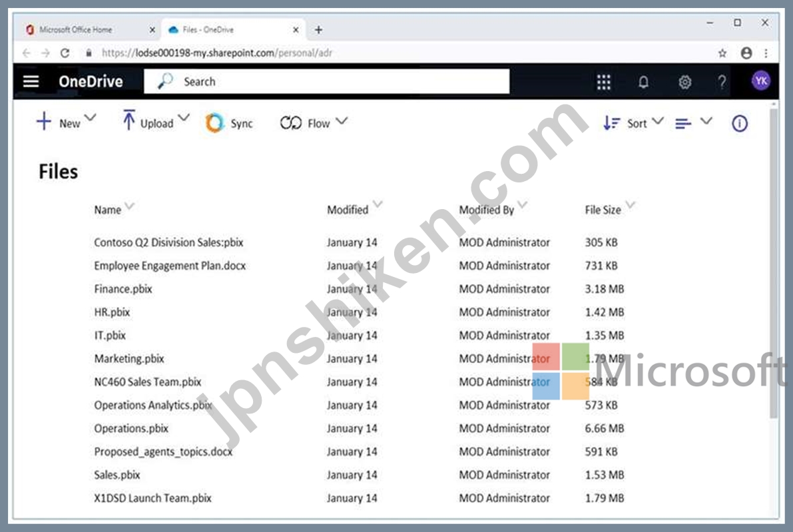The height and width of the screenshot is (532, 793).
Task: Switch to the Files - OneDrive tab
Action: [x=233, y=30]
